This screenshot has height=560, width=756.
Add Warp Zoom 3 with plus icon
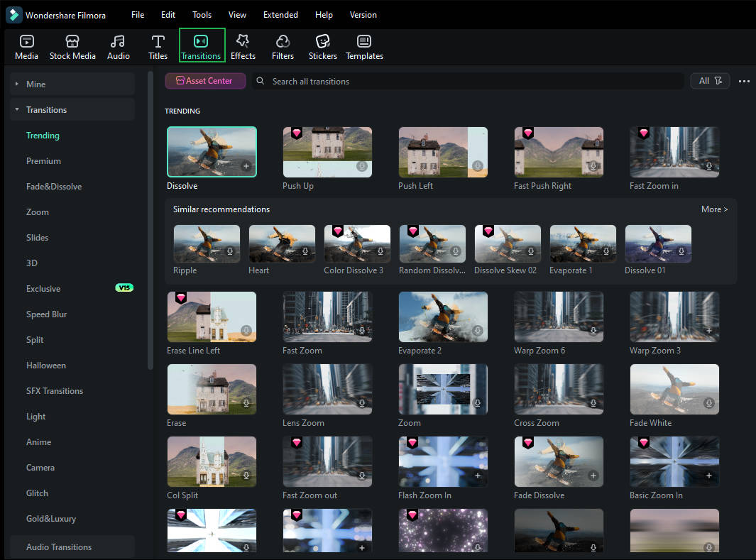pos(708,331)
